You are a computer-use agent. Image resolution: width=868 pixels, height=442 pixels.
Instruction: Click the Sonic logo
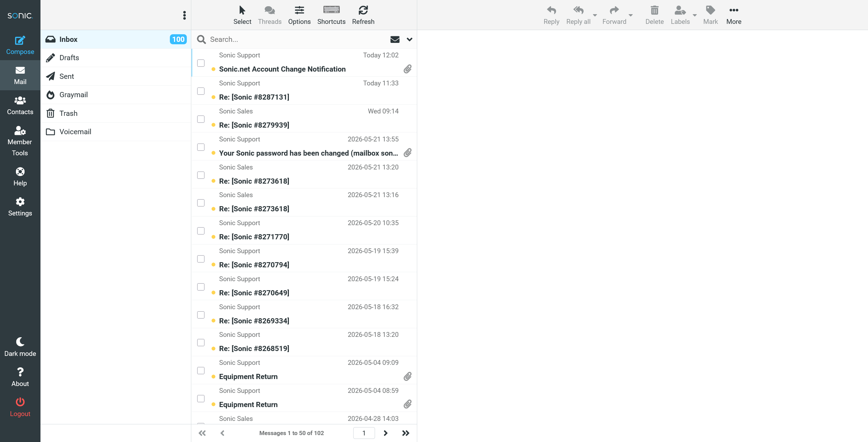click(20, 16)
